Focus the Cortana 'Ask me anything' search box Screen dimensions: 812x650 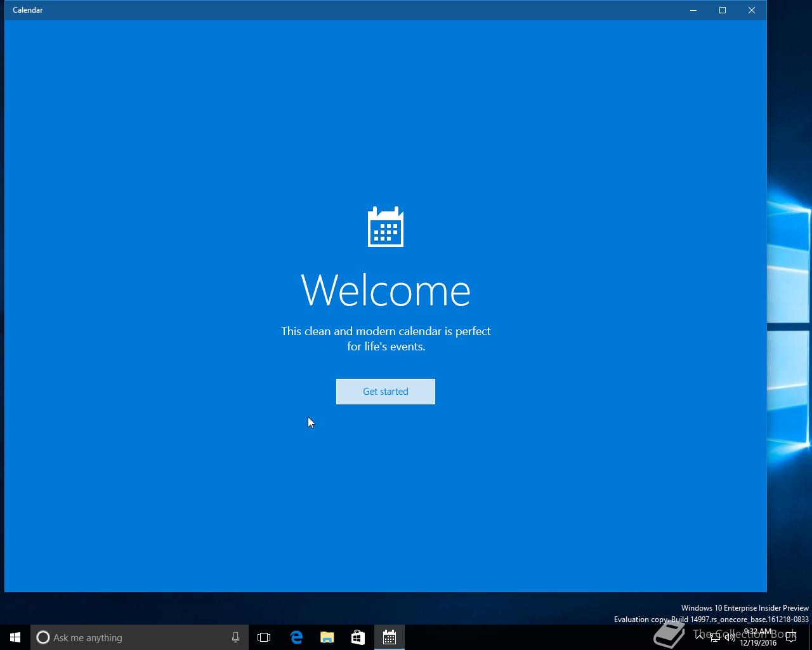point(140,637)
